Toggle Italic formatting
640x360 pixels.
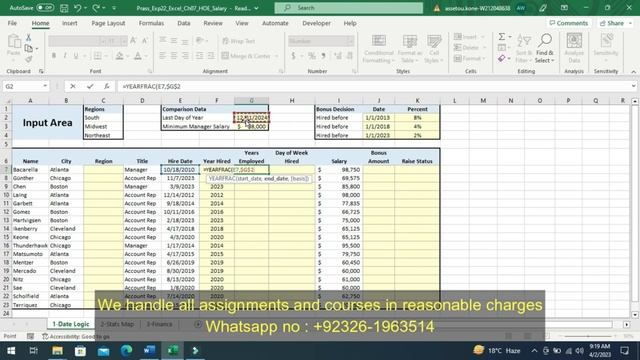(64, 56)
